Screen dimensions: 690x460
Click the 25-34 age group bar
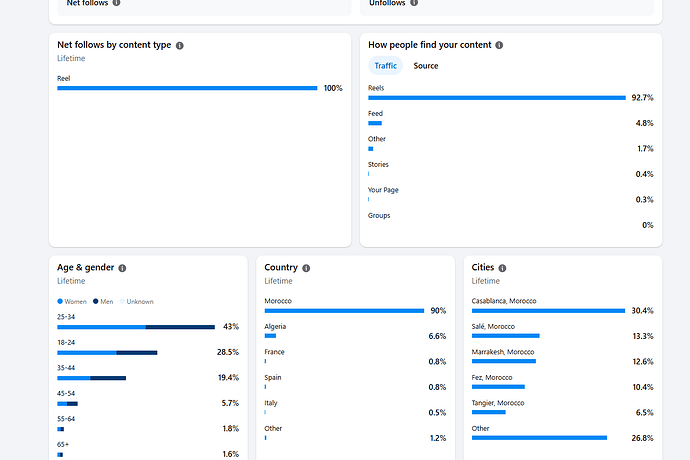point(136,327)
